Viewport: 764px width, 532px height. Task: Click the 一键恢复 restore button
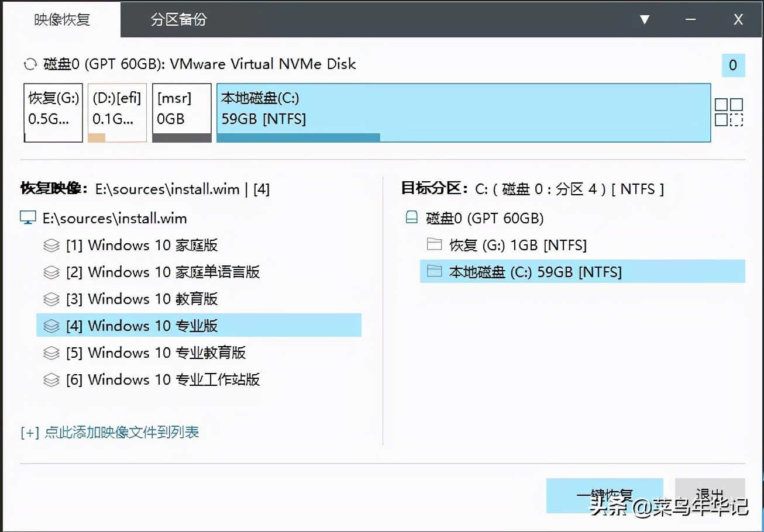605,496
